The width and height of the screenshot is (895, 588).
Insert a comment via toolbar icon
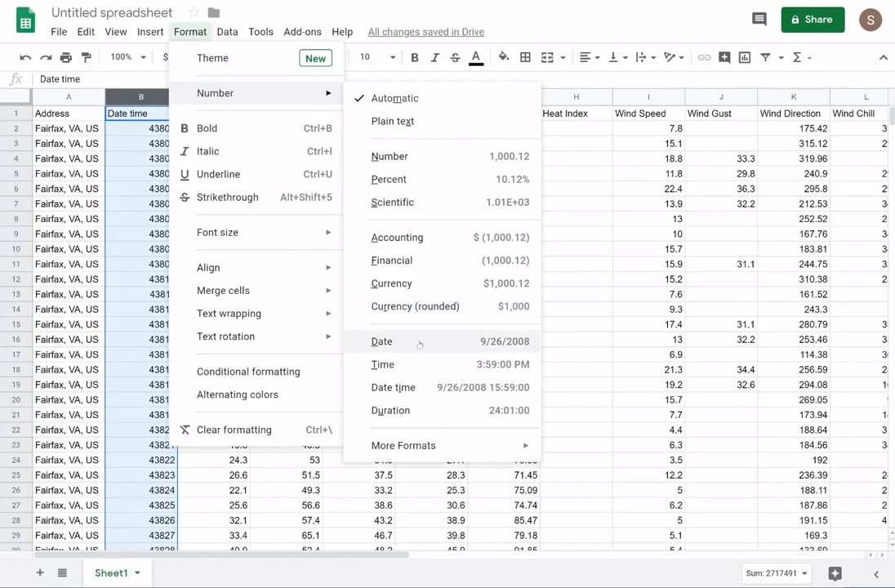click(x=724, y=57)
